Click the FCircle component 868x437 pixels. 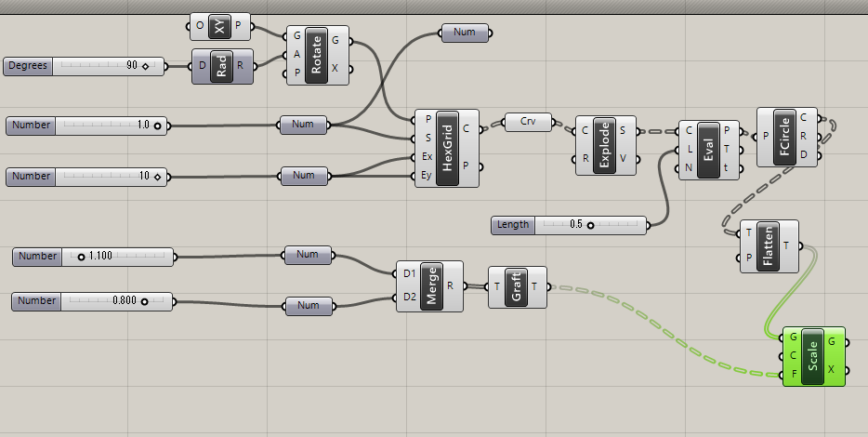[784, 138]
